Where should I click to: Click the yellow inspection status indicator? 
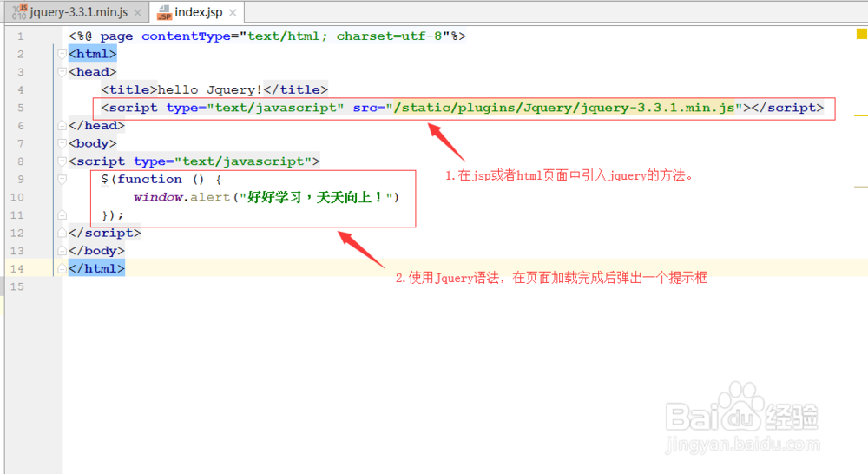[861, 35]
